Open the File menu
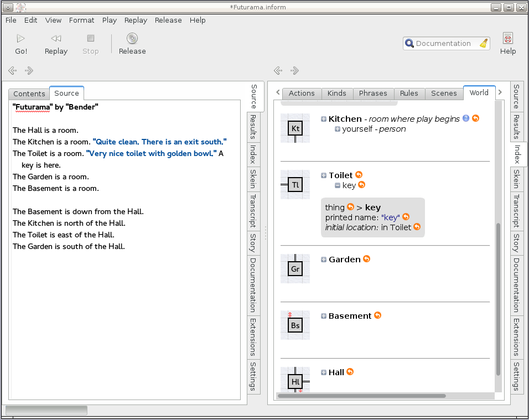 [x=11, y=20]
